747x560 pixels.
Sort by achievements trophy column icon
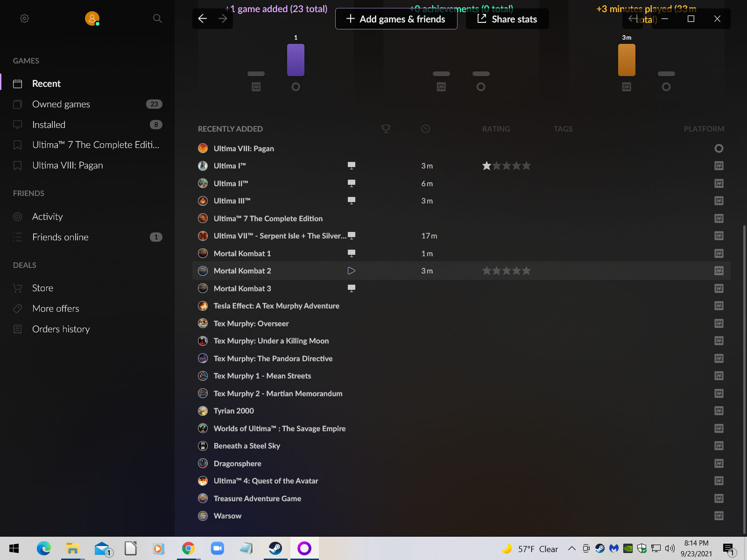pos(386,129)
